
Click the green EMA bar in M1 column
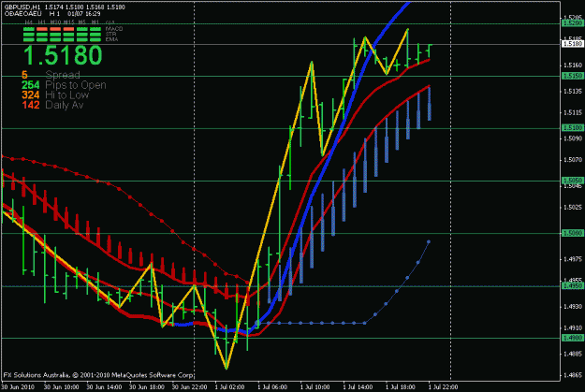[95, 39]
